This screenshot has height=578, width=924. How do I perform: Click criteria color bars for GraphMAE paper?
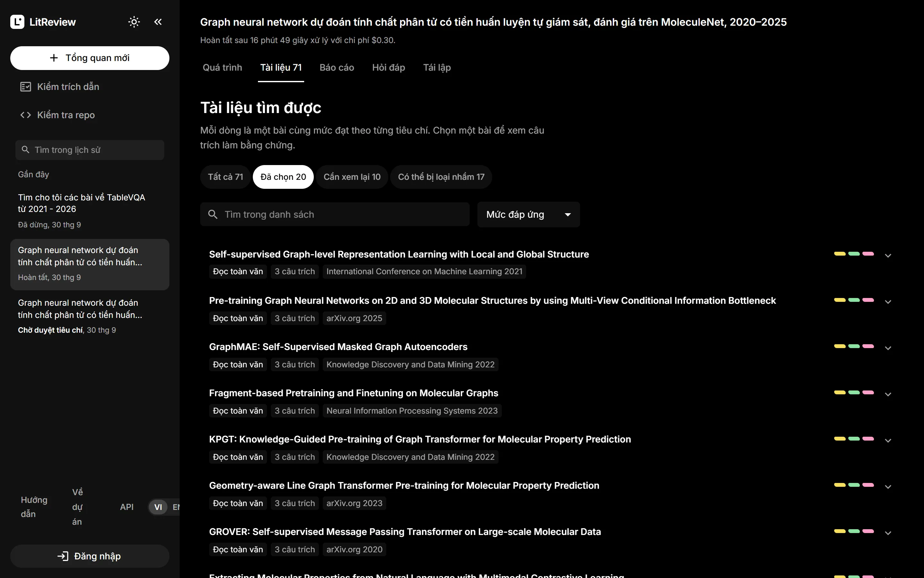(854, 346)
